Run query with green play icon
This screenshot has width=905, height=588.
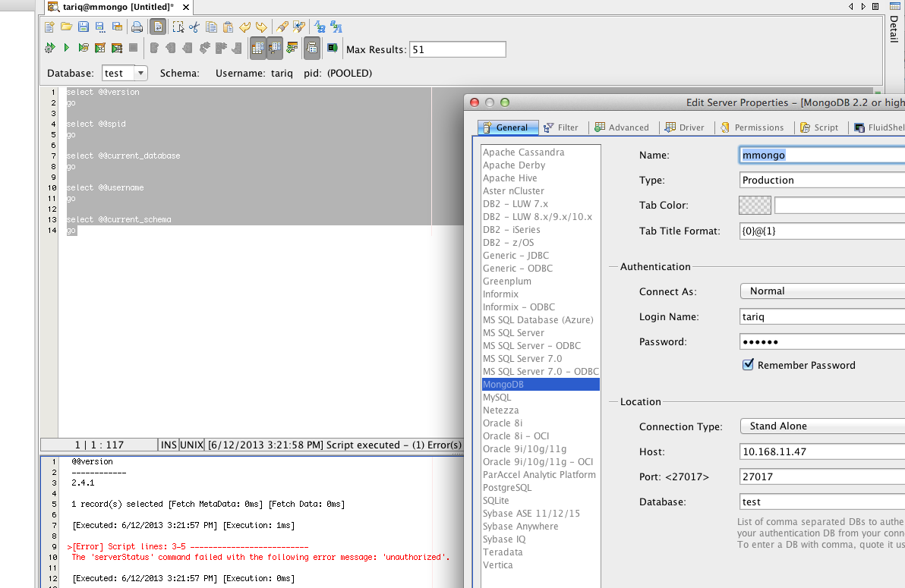click(66, 48)
